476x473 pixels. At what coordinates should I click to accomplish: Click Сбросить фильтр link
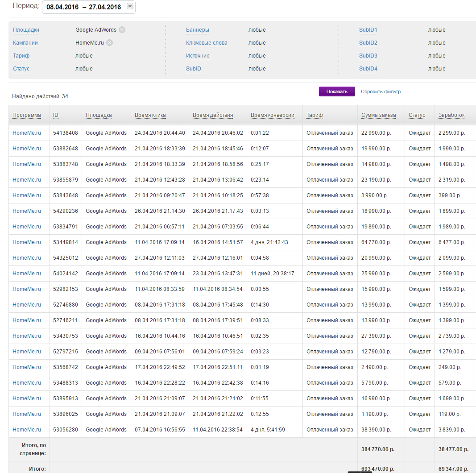coord(381,91)
